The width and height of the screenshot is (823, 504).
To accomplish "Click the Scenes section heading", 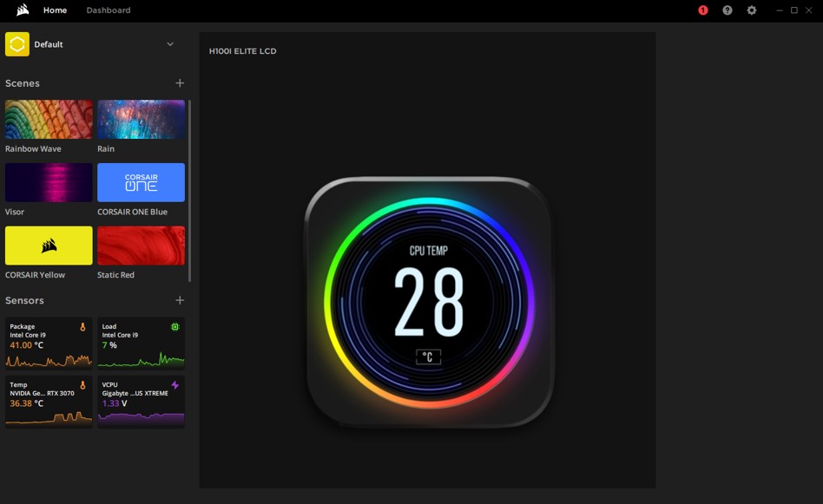I will point(23,83).
